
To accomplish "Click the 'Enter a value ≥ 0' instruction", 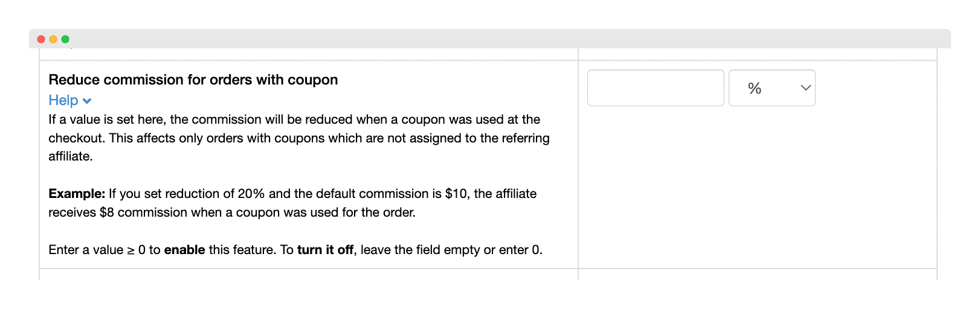I will (97, 250).
